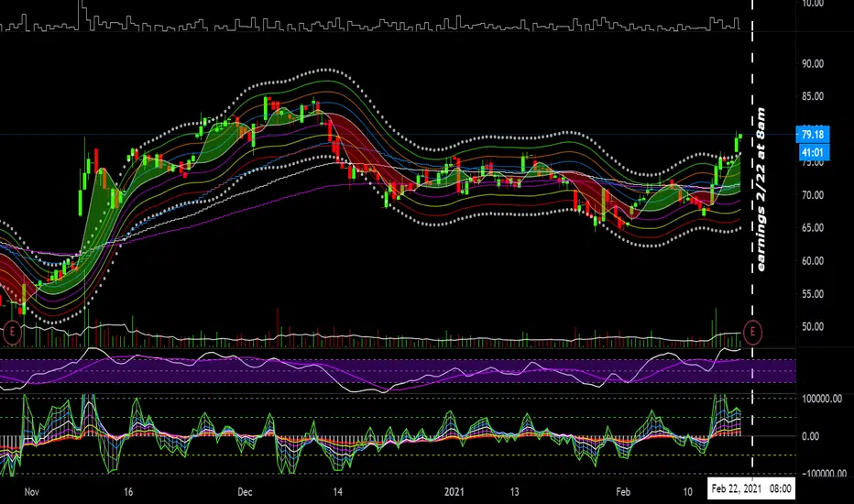Click the latest green candlestick near 79
The height and width of the screenshot is (504, 854).
click(x=740, y=137)
